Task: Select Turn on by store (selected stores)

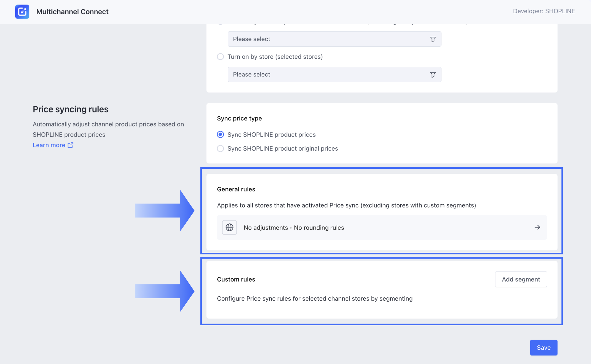Action: coord(220,57)
